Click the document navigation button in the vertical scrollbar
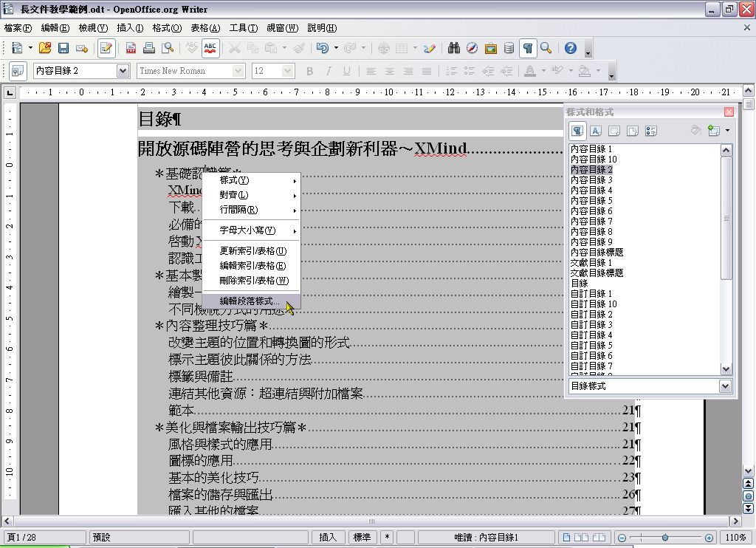Viewport: 756px width, 548px height. tap(749, 496)
